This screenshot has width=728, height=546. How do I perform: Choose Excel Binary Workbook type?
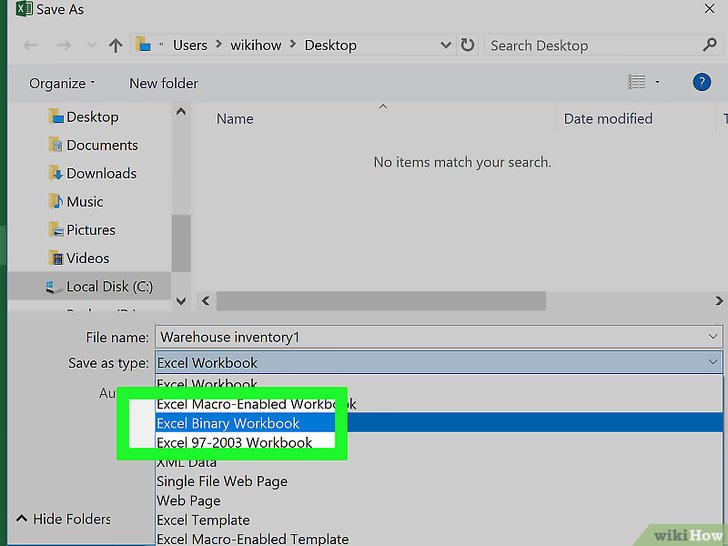click(439, 423)
